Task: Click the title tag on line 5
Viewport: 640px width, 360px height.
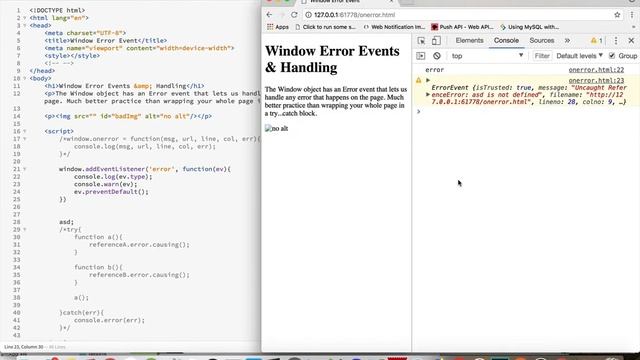Action: point(106,40)
